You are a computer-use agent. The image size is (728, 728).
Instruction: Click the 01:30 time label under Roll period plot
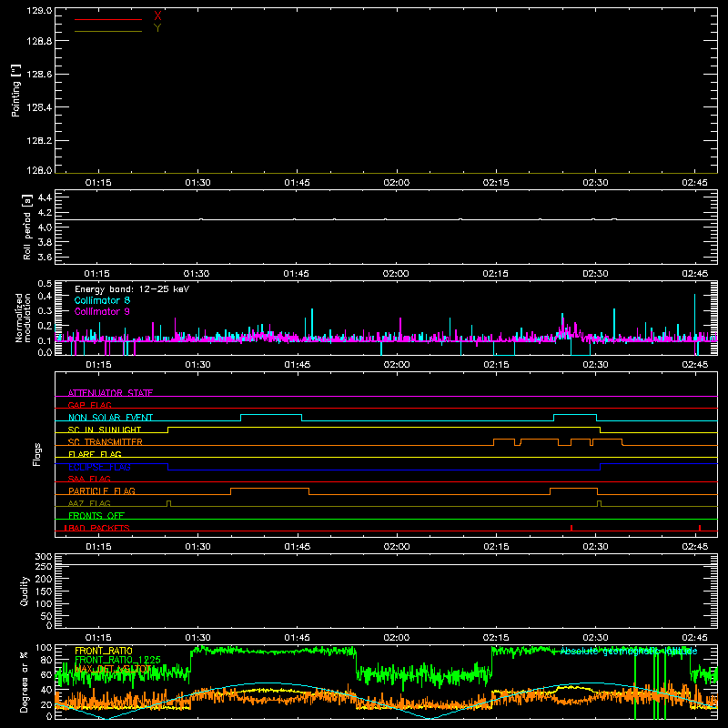(x=197, y=274)
